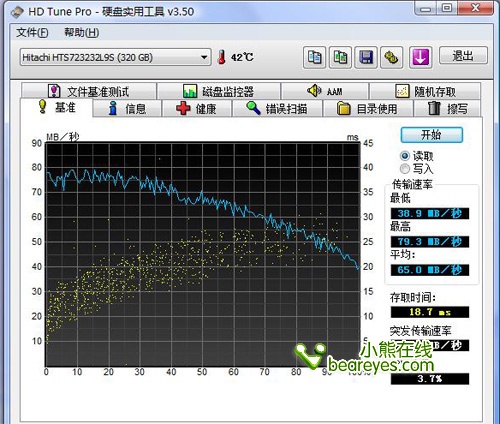Select the 写入 radio button
500x424 pixels.
pos(405,169)
